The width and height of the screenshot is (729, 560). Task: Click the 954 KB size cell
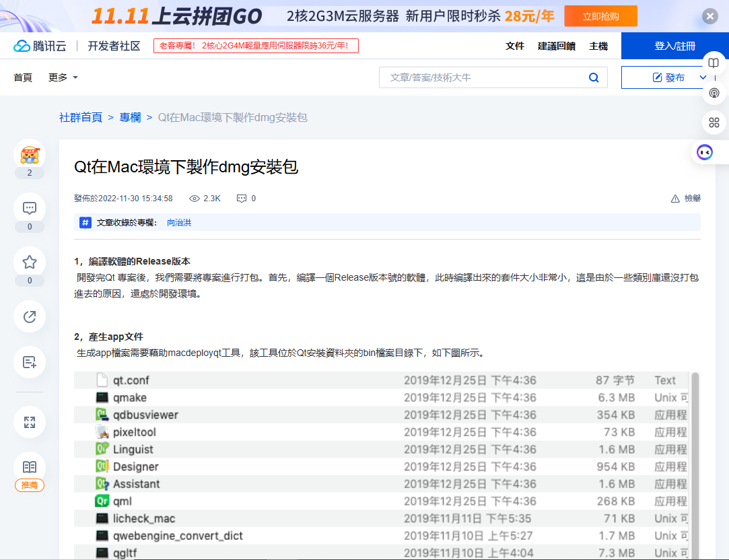pos(615,466)
